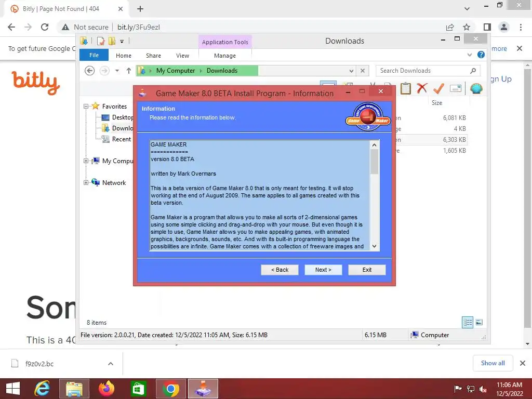The image size is (532, 399).
Task: Click the envelope Email icon in Explorer toolbar
Action: pos(455,88)
